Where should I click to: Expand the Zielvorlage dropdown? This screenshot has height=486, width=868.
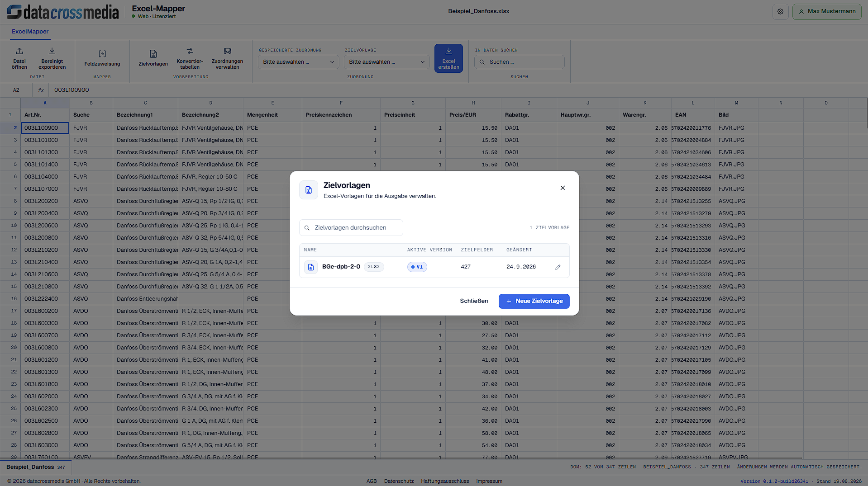click(x=387, y=62)
